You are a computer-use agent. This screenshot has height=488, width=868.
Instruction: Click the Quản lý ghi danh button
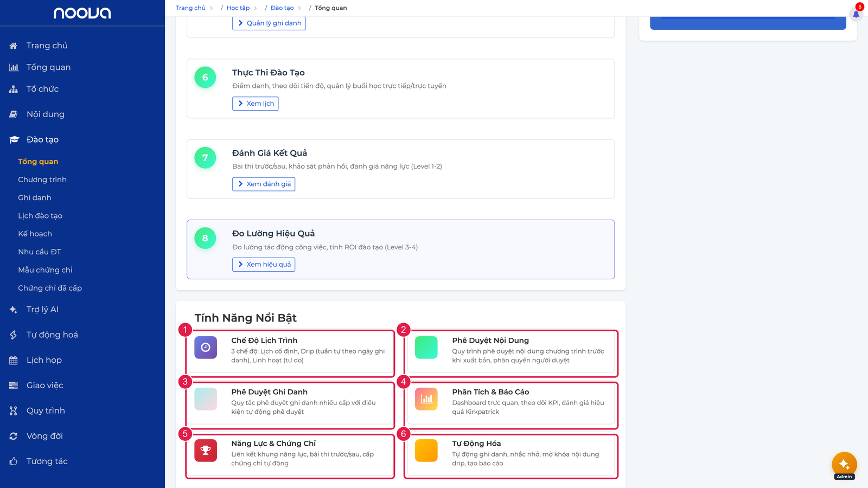[x=269, y=23]
